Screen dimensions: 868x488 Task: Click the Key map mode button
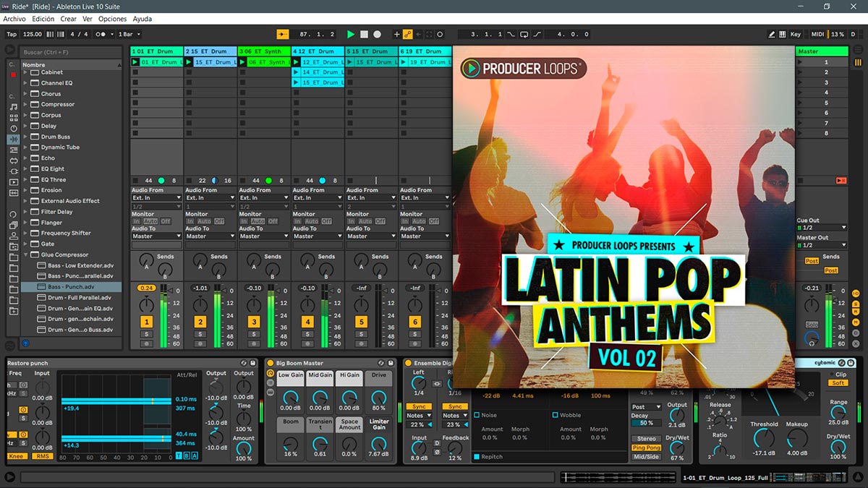coord(796,34)
